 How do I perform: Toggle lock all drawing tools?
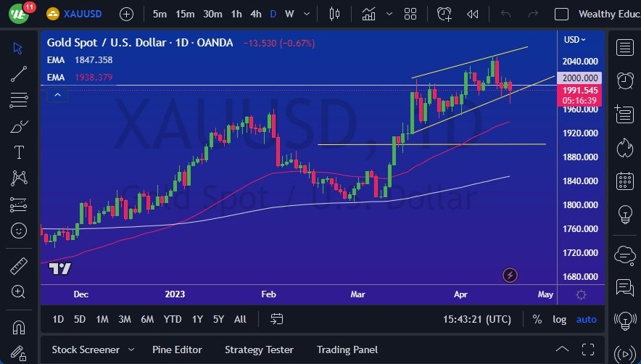coord(19,352)
